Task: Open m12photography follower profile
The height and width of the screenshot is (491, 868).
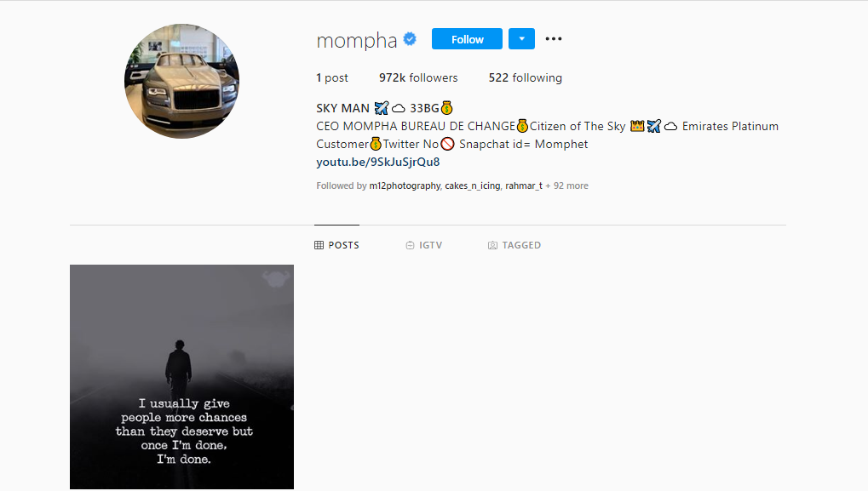Action: pyautogui.click(x=405, y=186)
